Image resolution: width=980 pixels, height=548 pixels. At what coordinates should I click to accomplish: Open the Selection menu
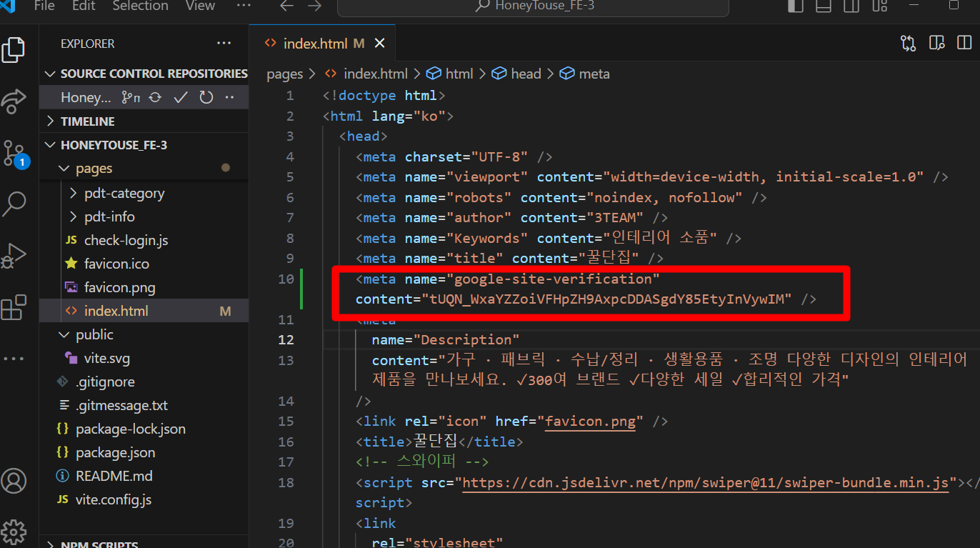139,6
